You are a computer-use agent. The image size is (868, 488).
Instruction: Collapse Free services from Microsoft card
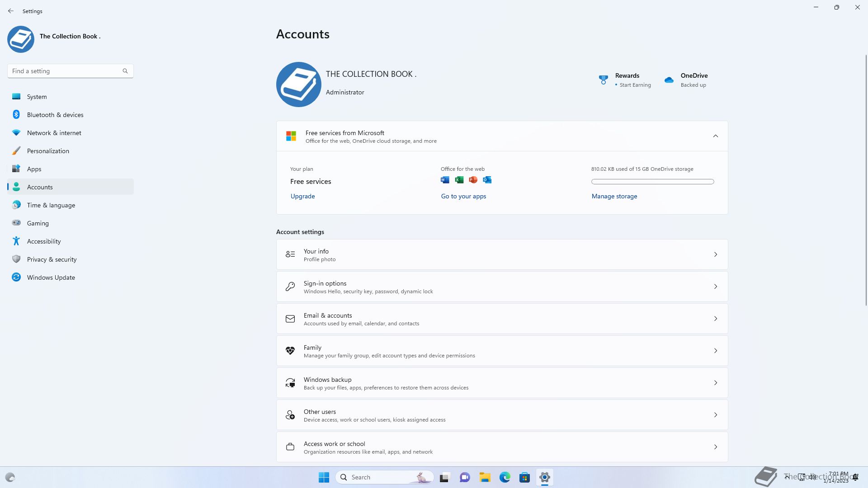click(715, 136)
